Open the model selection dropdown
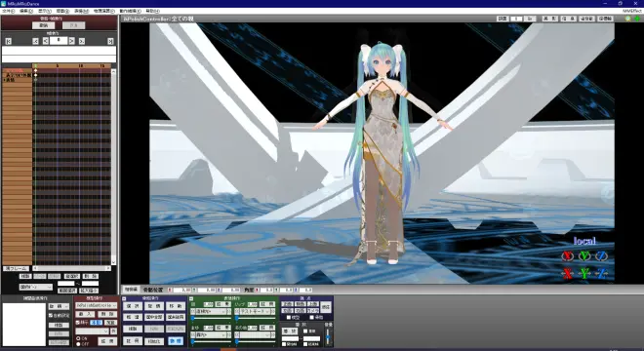The width and height of the screenshot is (644, 351). (x=96, y=305)
